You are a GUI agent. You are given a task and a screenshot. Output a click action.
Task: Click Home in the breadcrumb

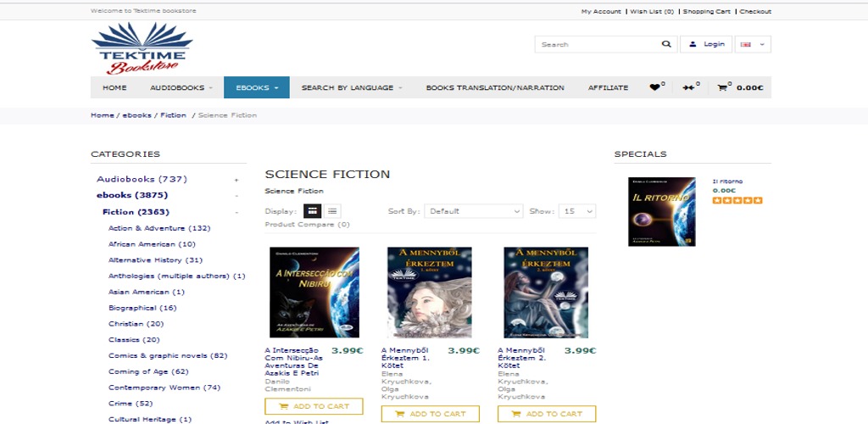coord(103,115)
